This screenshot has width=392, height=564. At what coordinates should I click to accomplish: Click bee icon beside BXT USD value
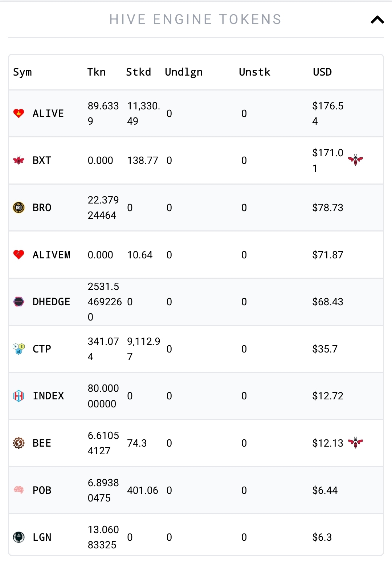click(x=355, y=160)
